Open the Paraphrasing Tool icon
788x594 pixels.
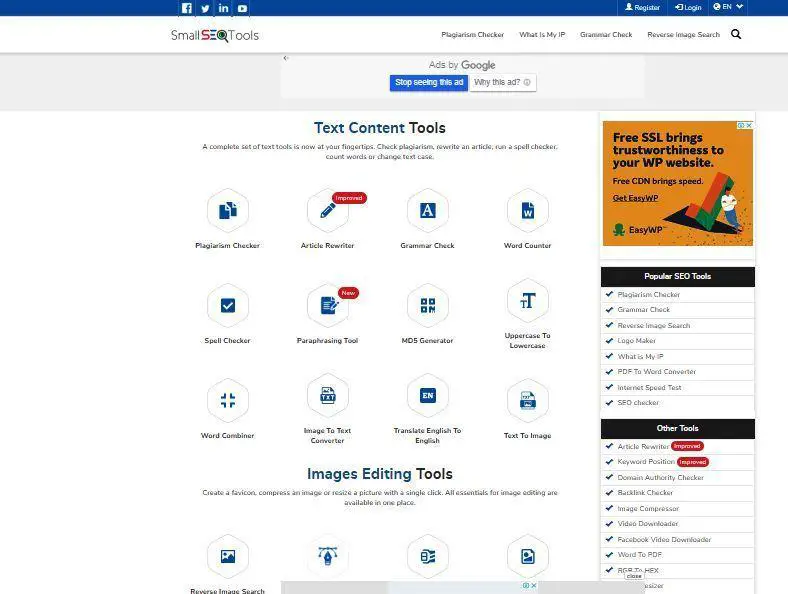pyautogui.click(x=328, y=305)
